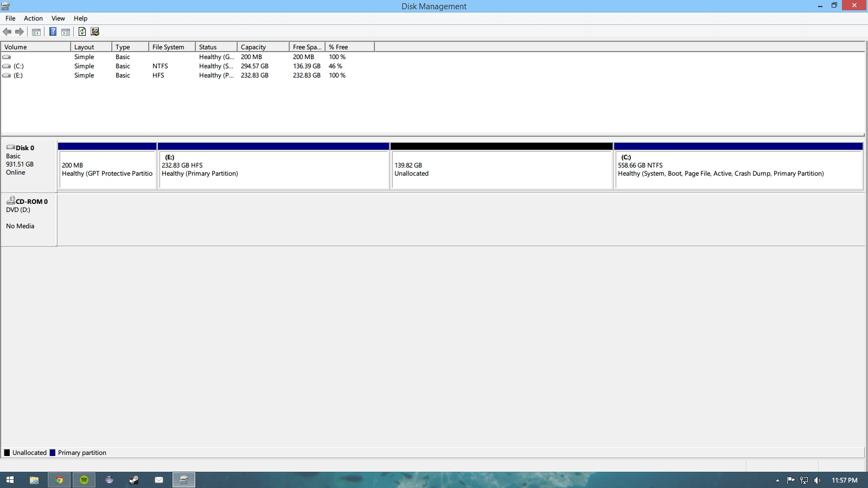Select the 200 MB GPT Protective Partition block

coord(107,170)
